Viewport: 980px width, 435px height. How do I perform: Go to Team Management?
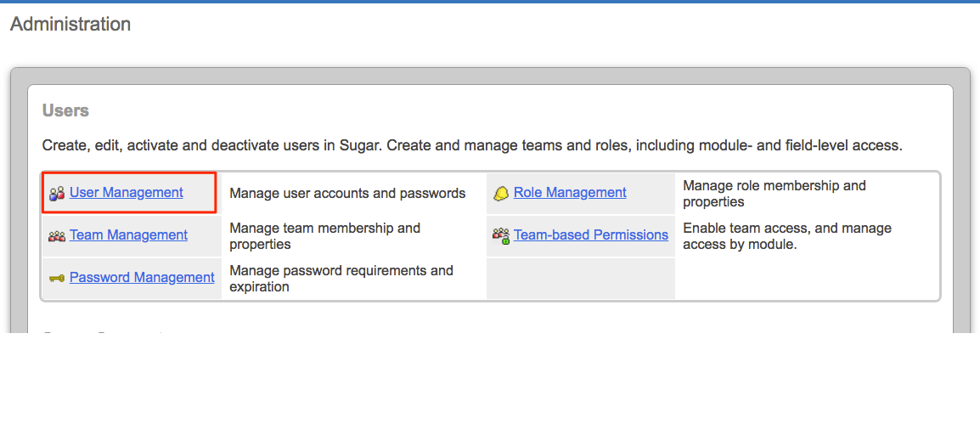[x=129, y=235]
